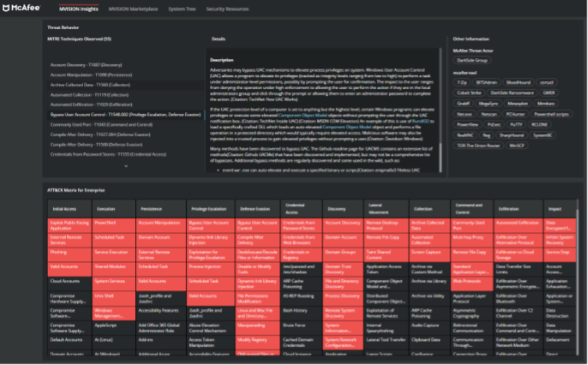Select Compile After Delivery - T1500 technique
Viewport: 588px width, 365px height.
coord(126,144)
